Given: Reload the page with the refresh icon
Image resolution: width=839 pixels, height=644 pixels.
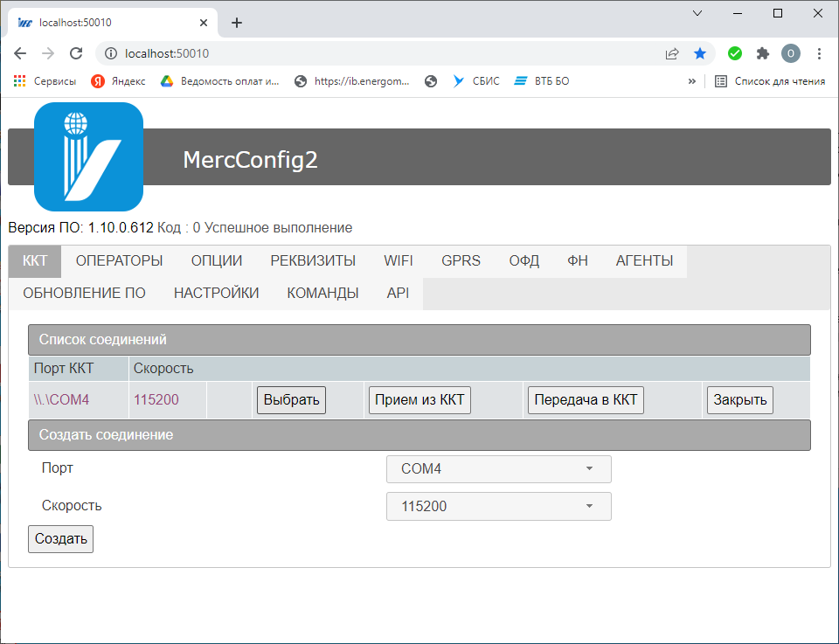Looking at the screenshot, I should (76, 53).
